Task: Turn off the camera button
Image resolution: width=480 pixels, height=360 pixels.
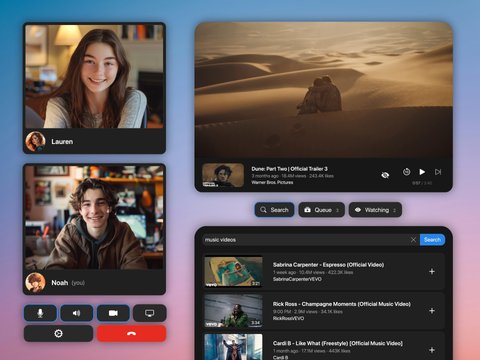Action: pos(113,313)
